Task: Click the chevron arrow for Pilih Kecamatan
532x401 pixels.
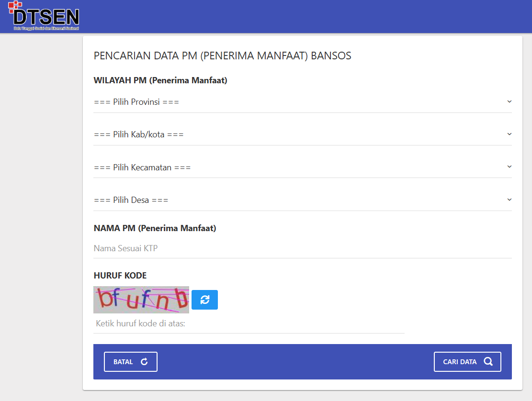Action: 509,167
